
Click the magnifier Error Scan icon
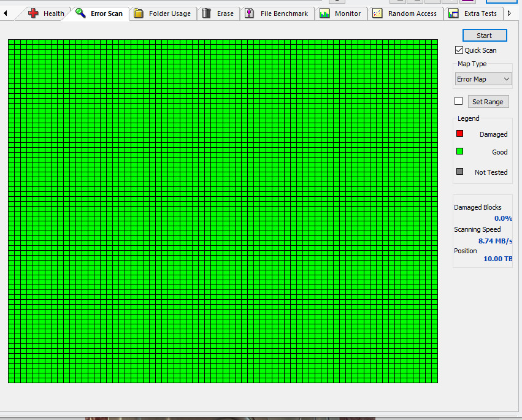point(80,13)
